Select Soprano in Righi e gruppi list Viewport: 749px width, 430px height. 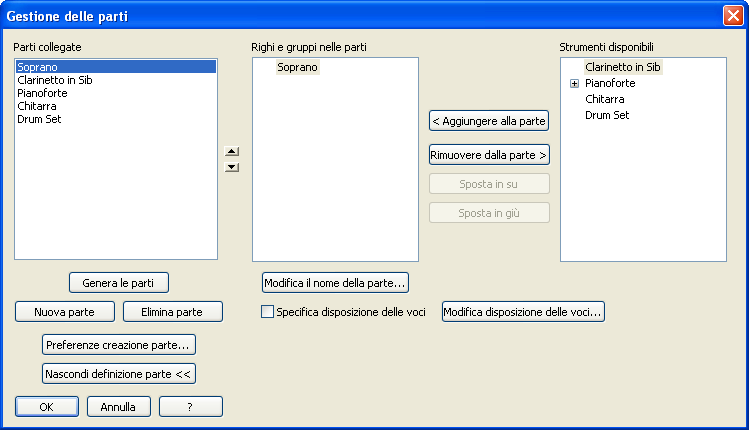tap(297, 67)
